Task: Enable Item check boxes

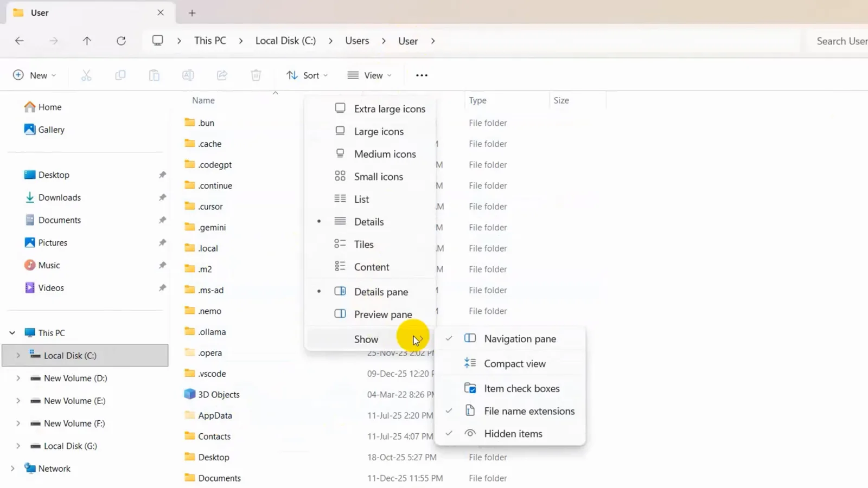Action: coord(510,389)
